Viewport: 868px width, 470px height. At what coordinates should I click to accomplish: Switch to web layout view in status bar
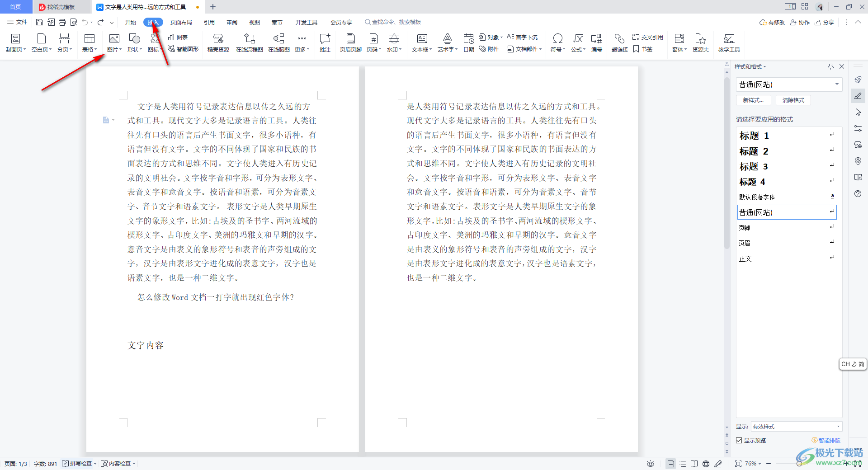pos(706,464)
